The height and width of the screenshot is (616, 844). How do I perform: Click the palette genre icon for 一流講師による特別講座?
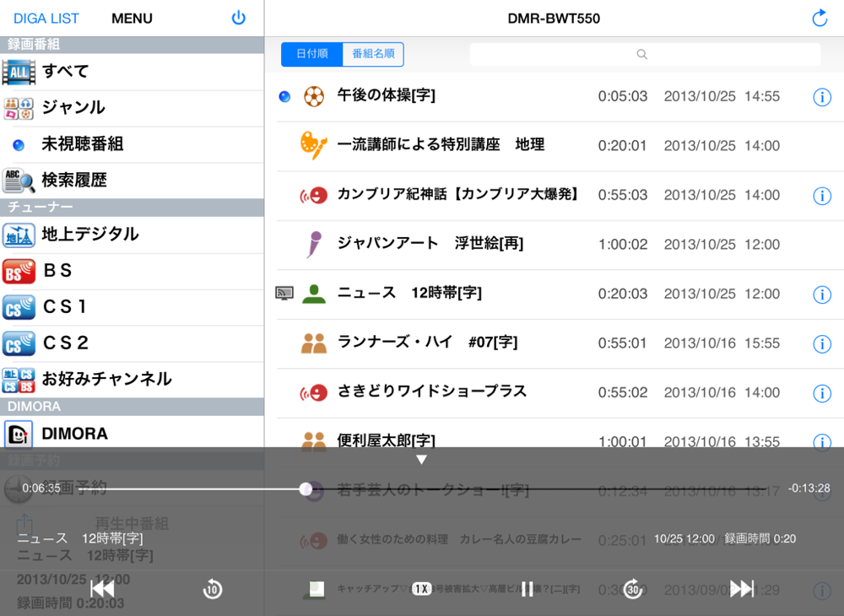coord(313,145)
